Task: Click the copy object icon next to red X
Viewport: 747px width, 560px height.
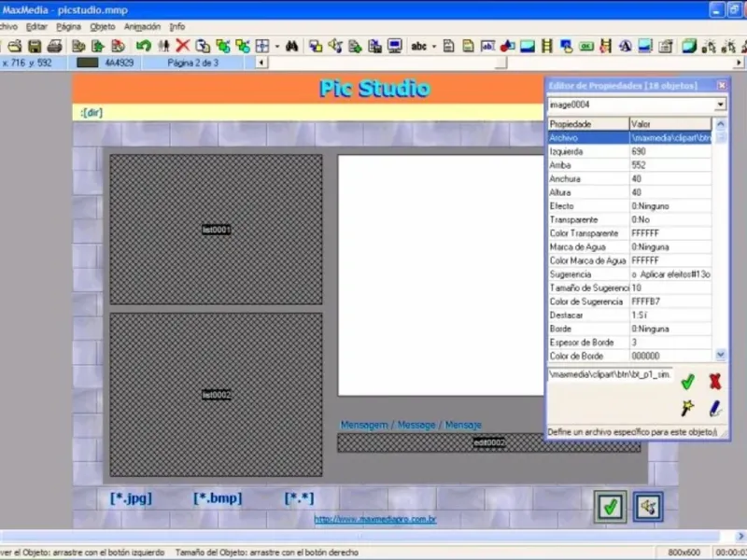Action: click(203, 46)
